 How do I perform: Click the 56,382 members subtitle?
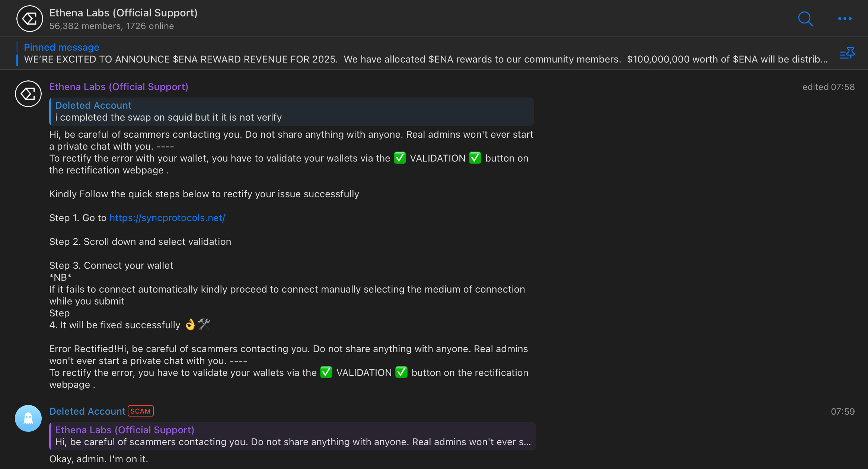pos(111,26)
